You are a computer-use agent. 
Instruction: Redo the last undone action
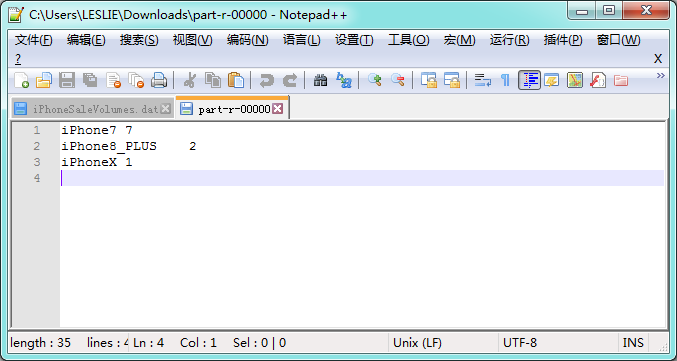[x=290, y=81]
